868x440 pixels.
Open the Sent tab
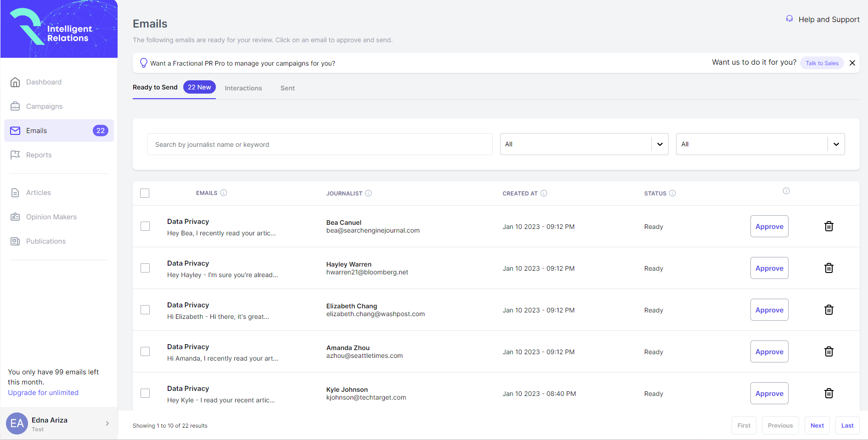click(287, 88)
